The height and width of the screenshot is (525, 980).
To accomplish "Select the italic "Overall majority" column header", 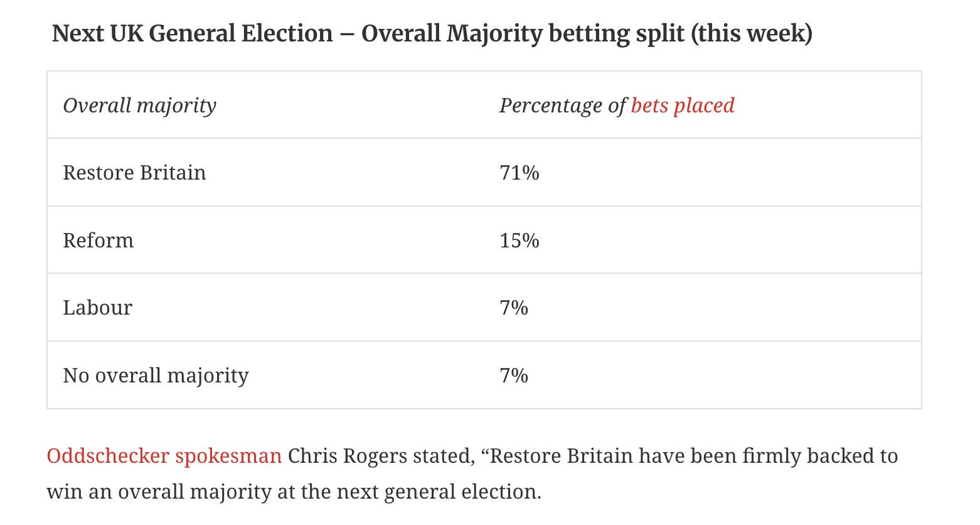I will pyautogui.click(x=139, y=106).
